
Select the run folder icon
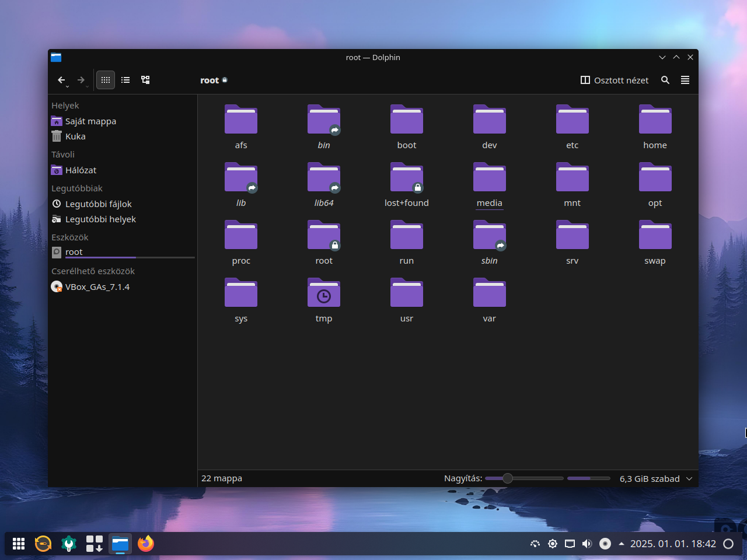click(x=407, y=235)
